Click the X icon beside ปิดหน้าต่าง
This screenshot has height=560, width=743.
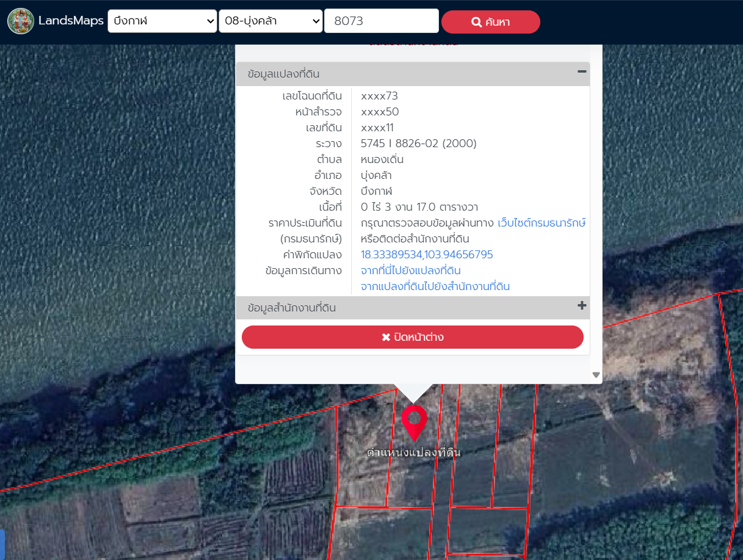point(386,337)
